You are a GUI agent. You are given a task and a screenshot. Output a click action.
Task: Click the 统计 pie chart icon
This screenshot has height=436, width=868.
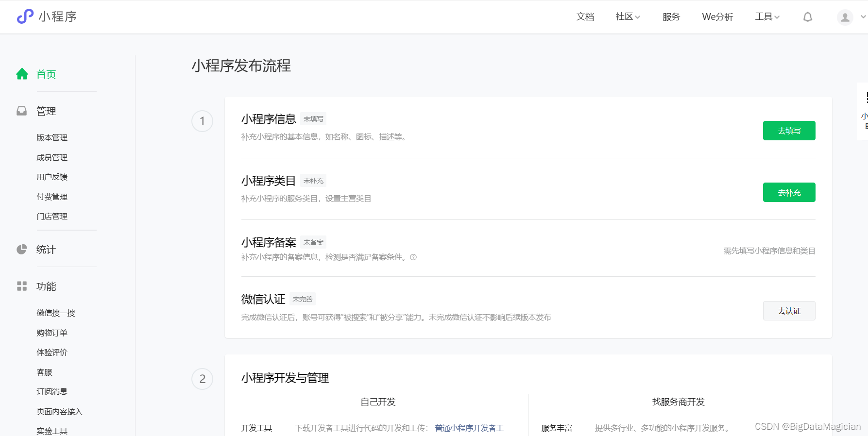click(22, 249)
